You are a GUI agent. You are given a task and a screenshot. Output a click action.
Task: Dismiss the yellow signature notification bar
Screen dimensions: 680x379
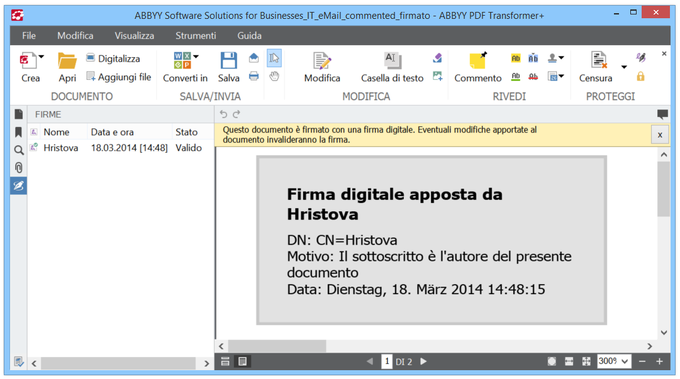coord(660,135)
